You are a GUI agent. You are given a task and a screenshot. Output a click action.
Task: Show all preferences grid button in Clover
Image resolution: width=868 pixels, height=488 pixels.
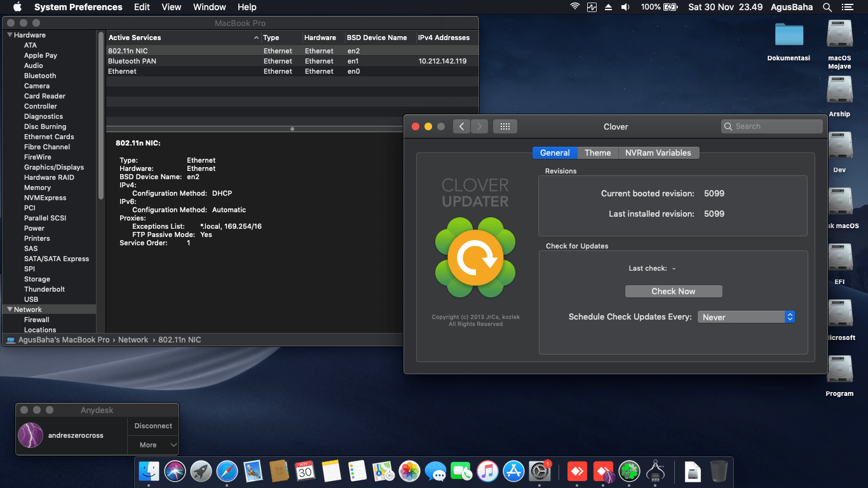tap(505, 126)
